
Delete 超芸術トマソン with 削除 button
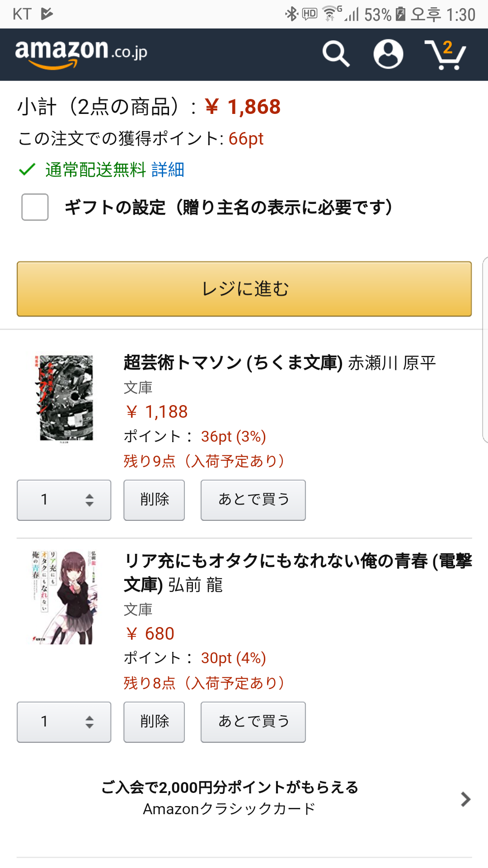[154, 500]
